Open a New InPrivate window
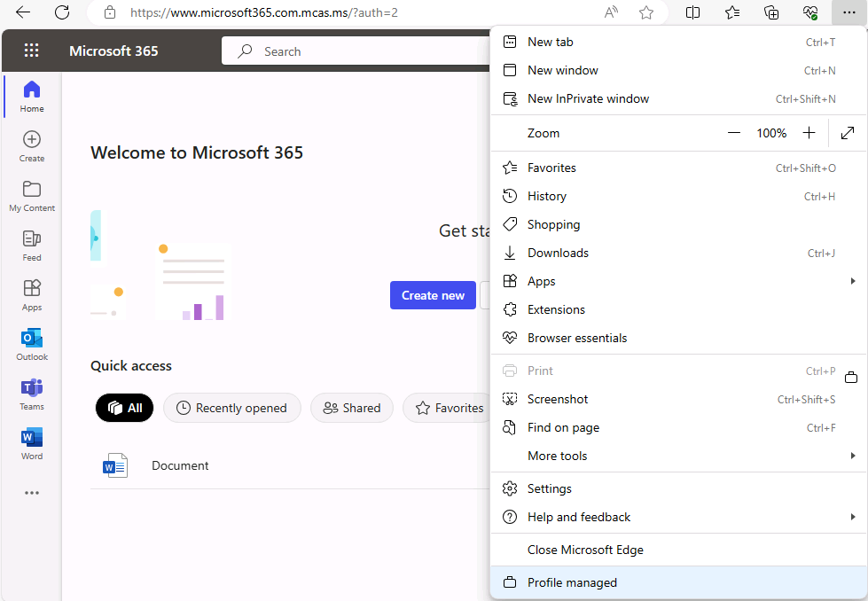Screen dimensions: 868x601 tap(678, 98)
